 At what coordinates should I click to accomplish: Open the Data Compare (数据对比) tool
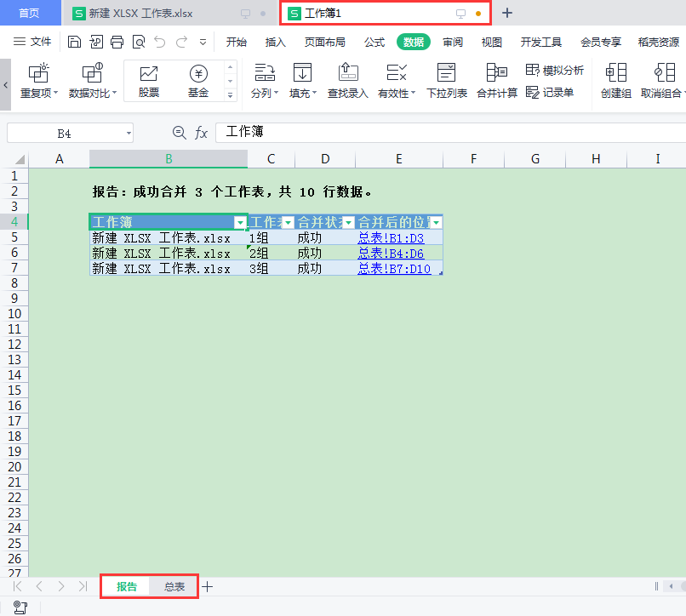point(92,81)
